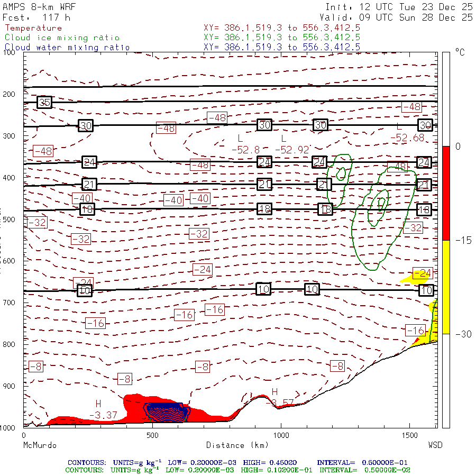Click the '900' pressure axis tick label
476x476 pixels.
[x=9, y=386]
